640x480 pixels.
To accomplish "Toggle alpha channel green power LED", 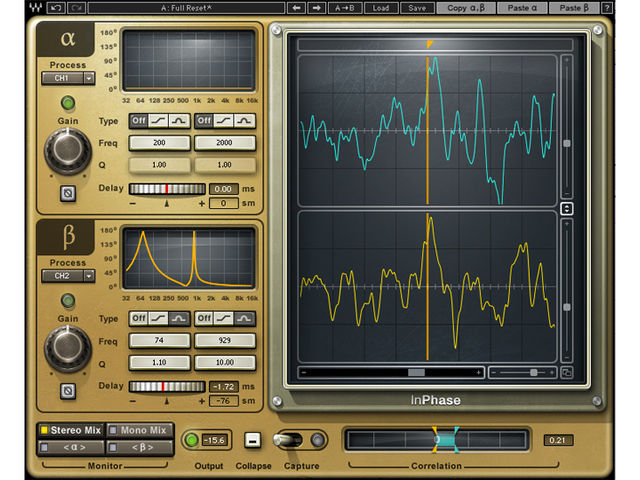I will click(68, 102).
